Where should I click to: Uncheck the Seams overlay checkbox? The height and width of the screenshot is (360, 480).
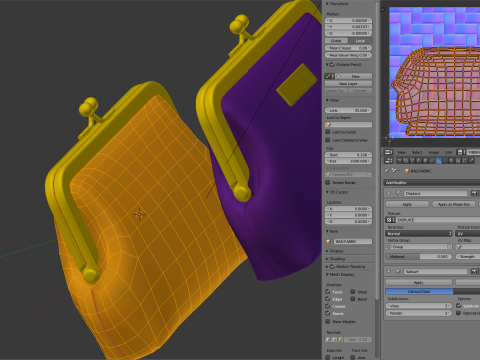pos(328,313)
